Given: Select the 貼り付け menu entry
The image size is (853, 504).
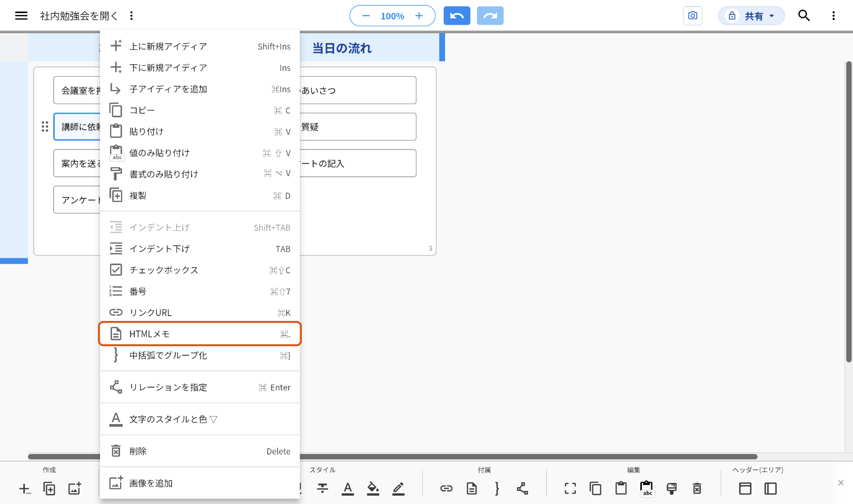Looking at the screenshot, I should coord(200,132).
